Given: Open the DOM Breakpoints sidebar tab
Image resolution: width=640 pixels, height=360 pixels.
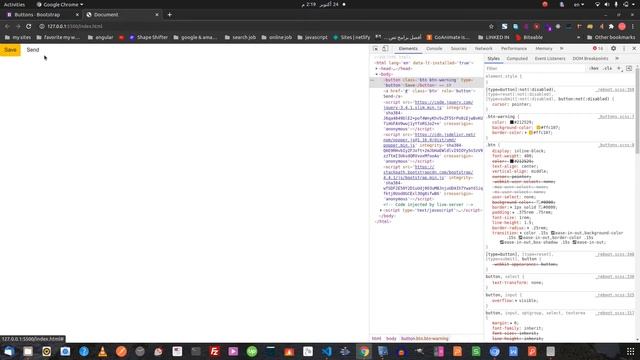Looking at the screenshot, I should [590, 58].
